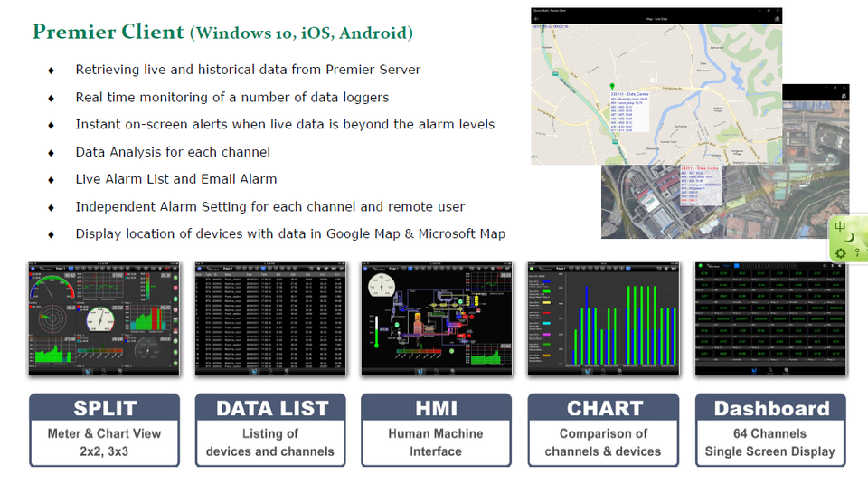Open the Data_Centre popup on the street map
The height and width of the screenshot is (484, 868).
[x=629, y=111]
